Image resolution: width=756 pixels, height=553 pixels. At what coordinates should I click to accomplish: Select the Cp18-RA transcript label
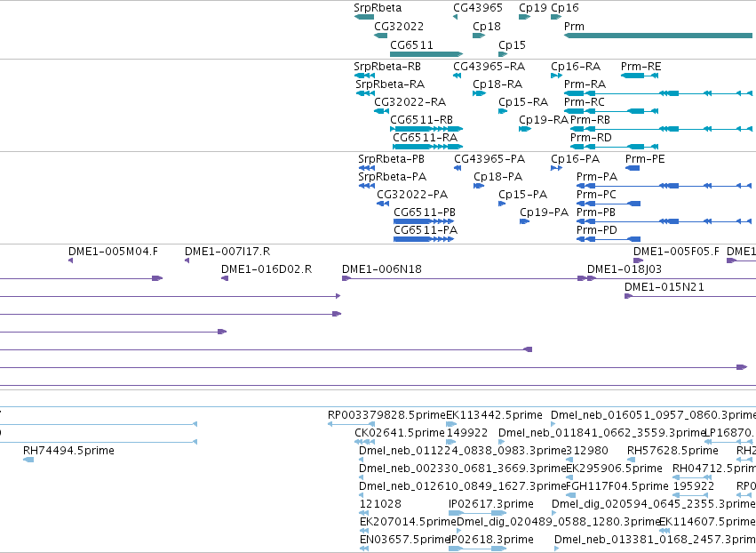coord(497,84)
